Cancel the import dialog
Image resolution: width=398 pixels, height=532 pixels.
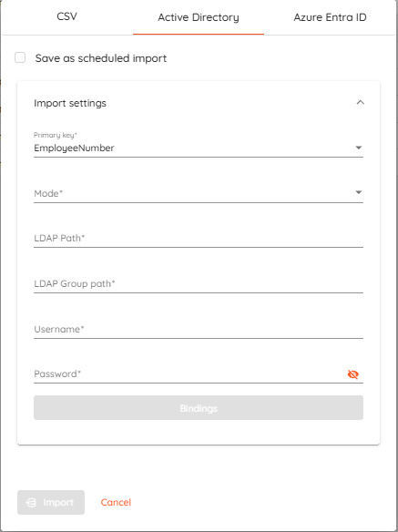click(x=116, y=502)
